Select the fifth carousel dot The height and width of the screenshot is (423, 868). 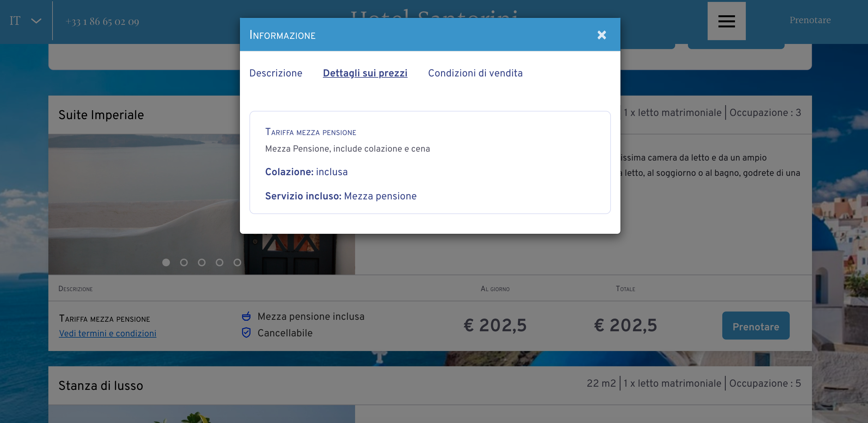237,262
